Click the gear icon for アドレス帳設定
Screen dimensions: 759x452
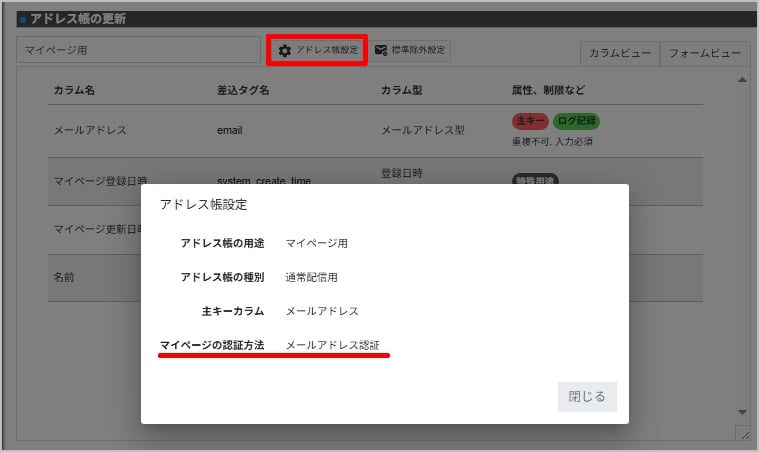coord(285,51)
